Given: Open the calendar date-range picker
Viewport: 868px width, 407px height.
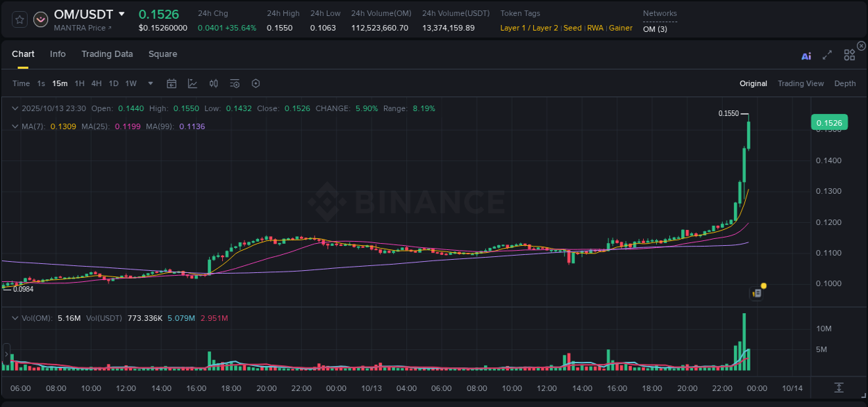Looking at the screenshot, I should [x=172, y=83].
